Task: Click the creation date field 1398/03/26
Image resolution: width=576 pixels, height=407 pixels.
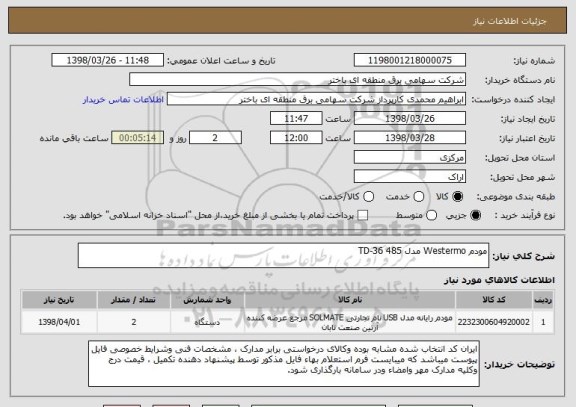Action: [410, 119]
